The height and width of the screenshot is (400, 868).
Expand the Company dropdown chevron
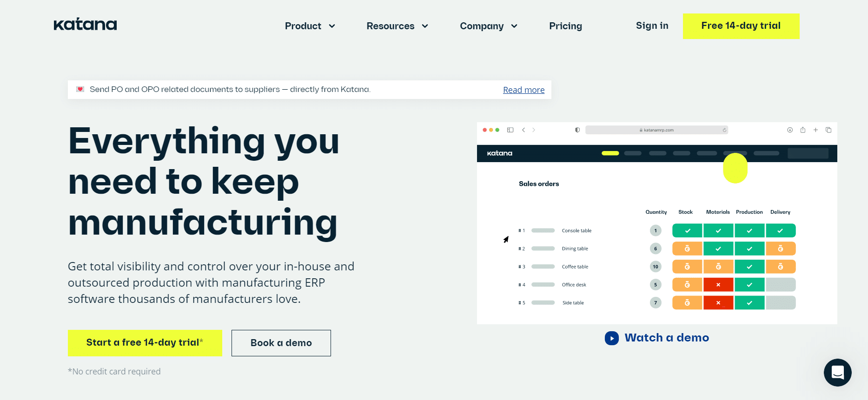(x=514, y=26)
